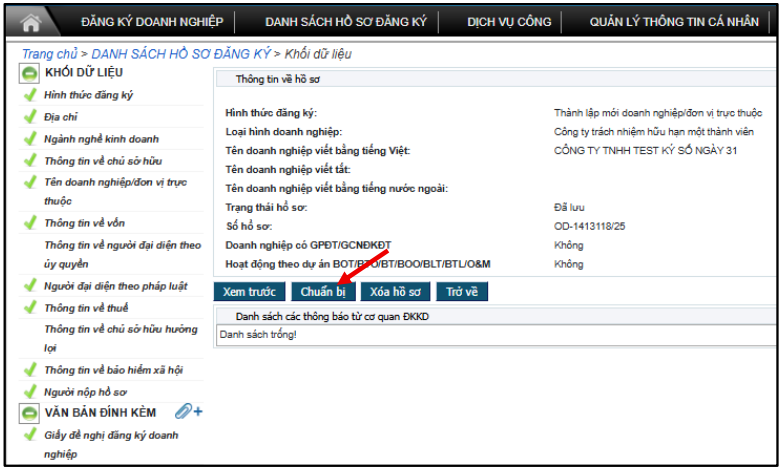Click the Xem trước button
This screenshot has width=779, height=471.
(x=249, y=292)
